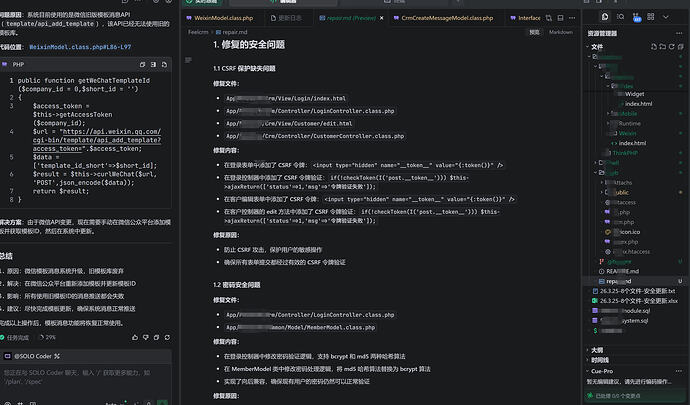Switch to 预览 preview mode
The width and height of the screenshot is (690, 405).
534,32
